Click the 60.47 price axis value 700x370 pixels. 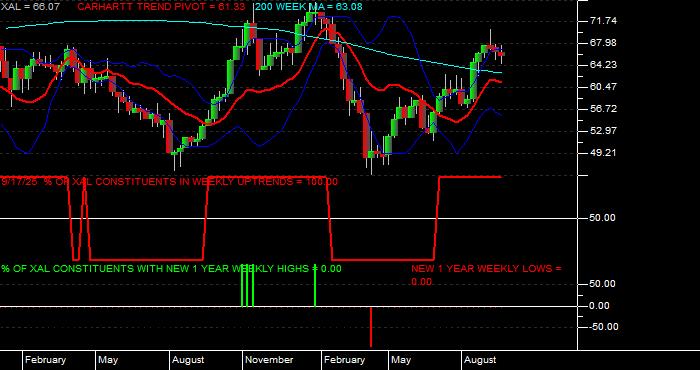[603, 87]
